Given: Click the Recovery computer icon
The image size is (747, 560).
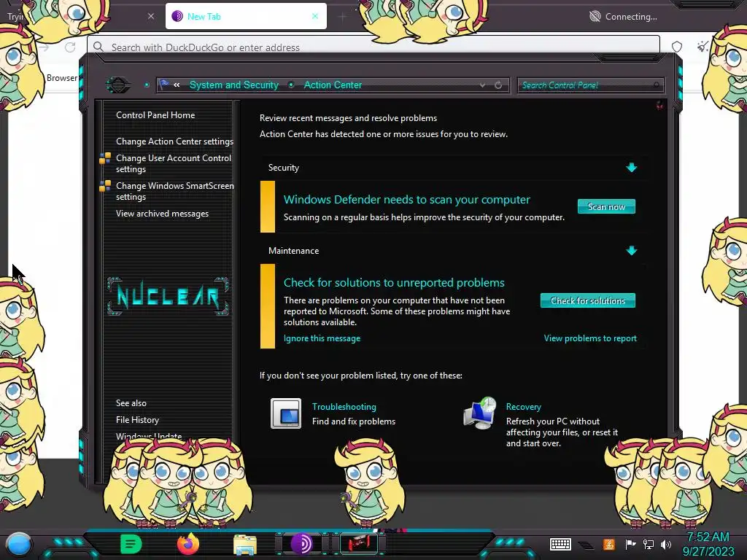Looking at the screenshot, I should 480,413.
